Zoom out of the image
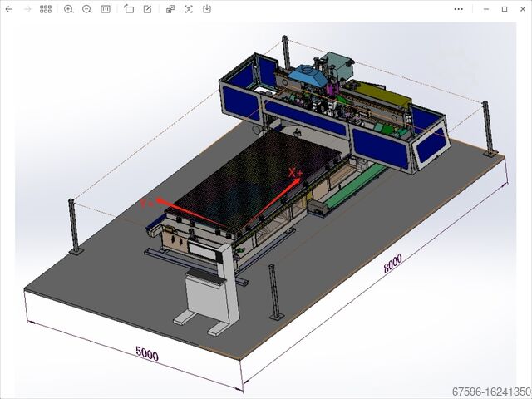The image size is (532, 399). (x=86, y=9)
